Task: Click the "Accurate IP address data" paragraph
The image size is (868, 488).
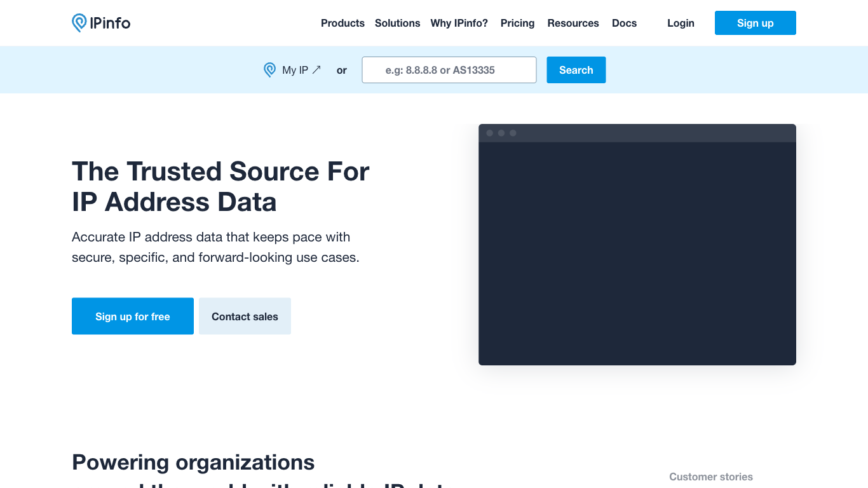Action: pyautogui.click(x=215, y=247)
